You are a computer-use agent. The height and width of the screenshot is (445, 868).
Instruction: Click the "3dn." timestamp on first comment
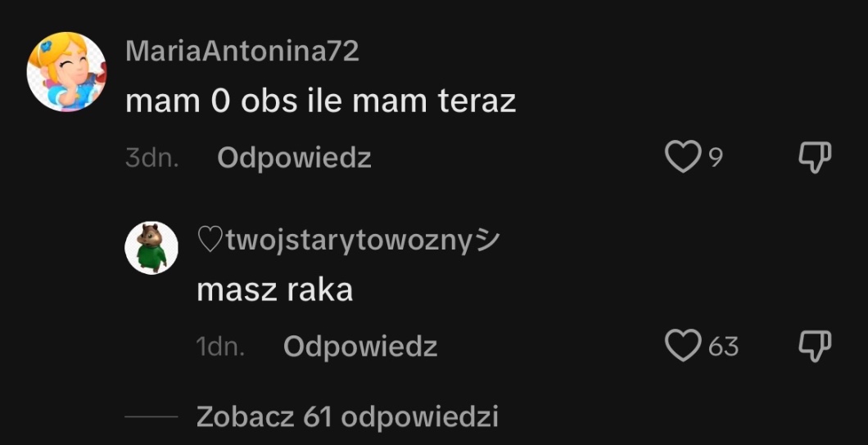pyautogui.click(x=152, y=159)
